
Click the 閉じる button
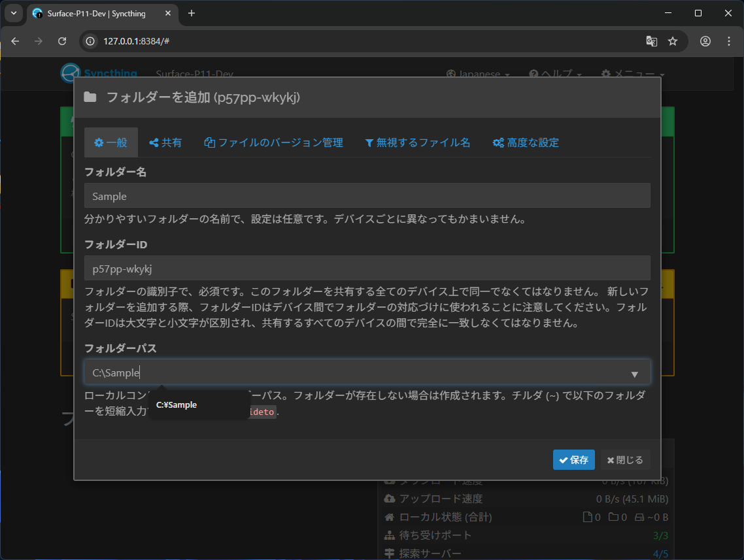[x=625, y=459]
